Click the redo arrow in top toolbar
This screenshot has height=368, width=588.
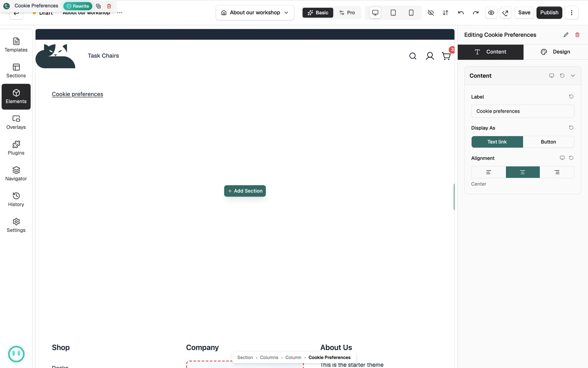point(476,13)
